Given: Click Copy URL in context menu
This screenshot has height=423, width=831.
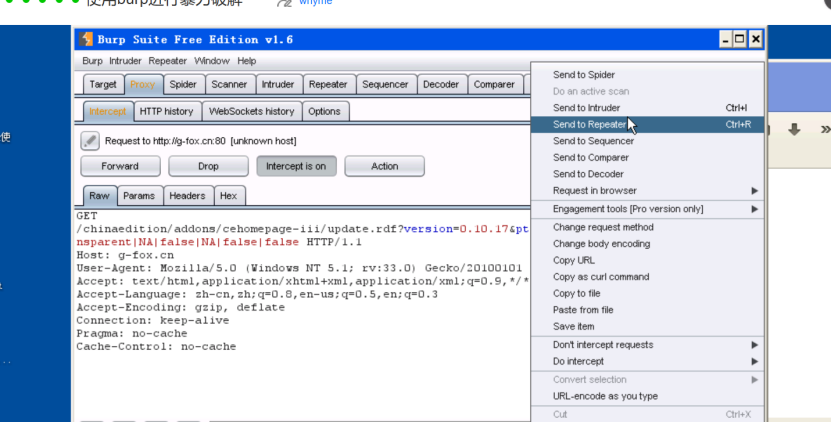Looking at the screenshot, I should 648,260.
